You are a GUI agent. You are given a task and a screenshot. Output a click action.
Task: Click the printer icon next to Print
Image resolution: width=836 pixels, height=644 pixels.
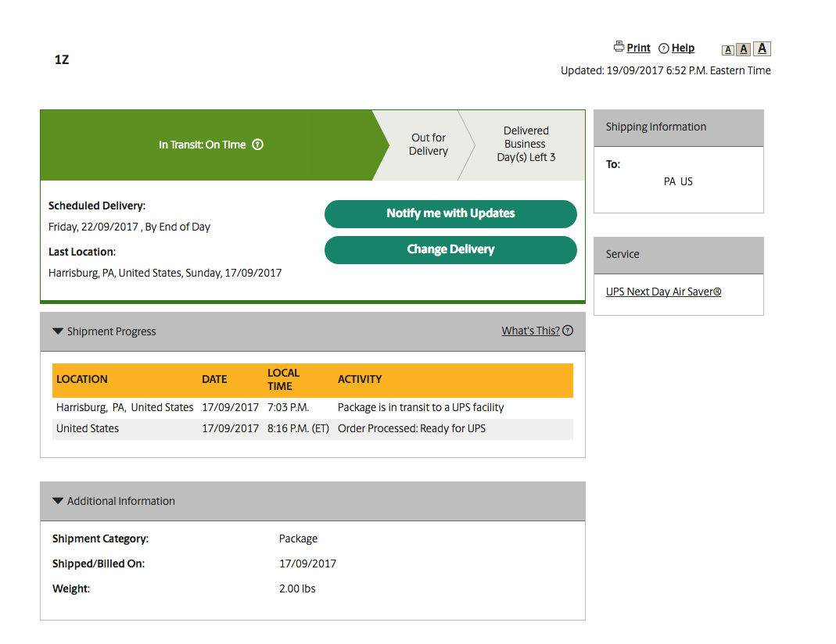(x=619, y=47)
